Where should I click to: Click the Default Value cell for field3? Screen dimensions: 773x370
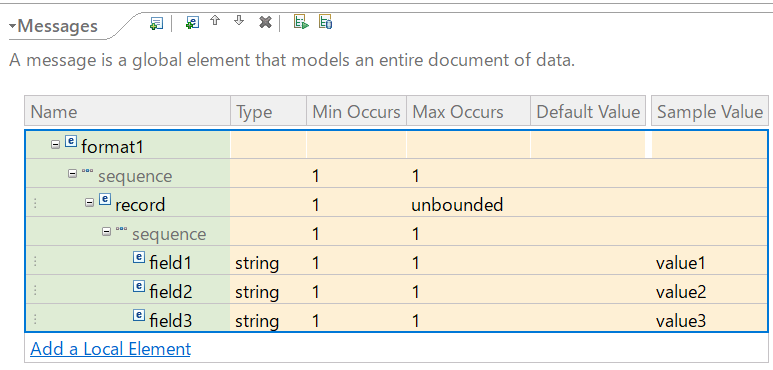coord(588,318)
